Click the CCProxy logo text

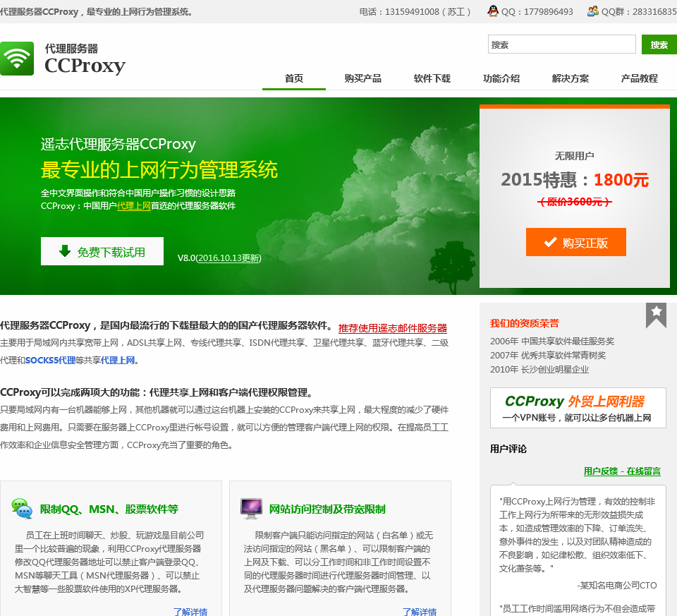point(85,66)
